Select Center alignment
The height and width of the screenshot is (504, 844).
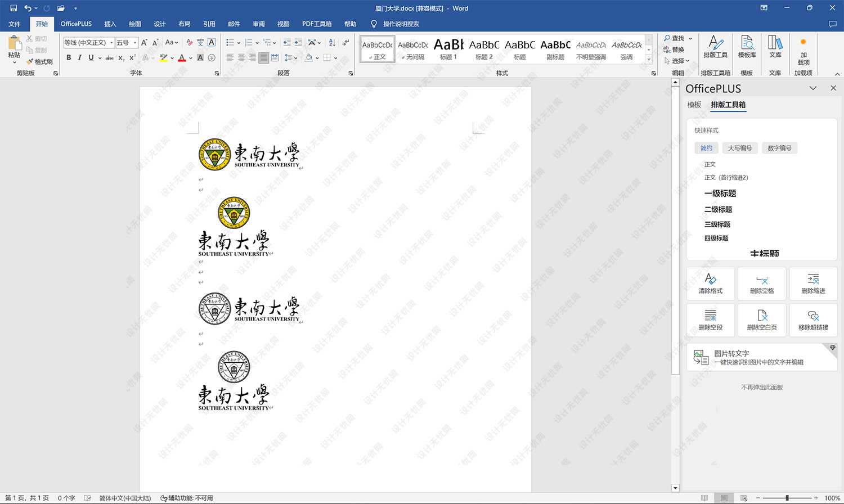(241, 57)
